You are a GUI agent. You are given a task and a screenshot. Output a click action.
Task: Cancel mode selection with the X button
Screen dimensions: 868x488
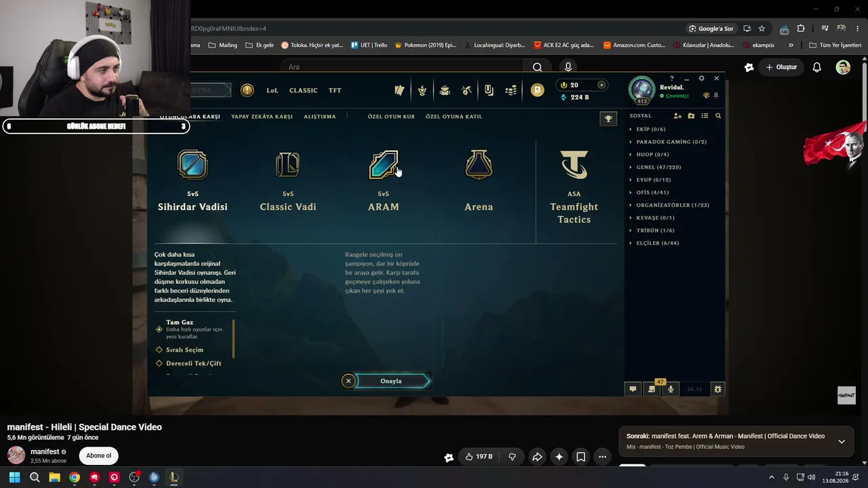click(349, 381)
